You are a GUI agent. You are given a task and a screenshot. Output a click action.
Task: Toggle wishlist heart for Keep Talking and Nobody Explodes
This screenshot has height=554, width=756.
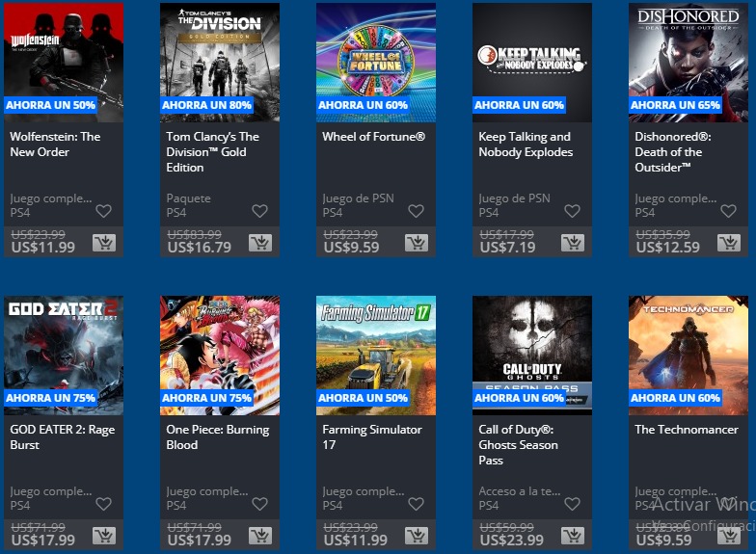point(573,211)
